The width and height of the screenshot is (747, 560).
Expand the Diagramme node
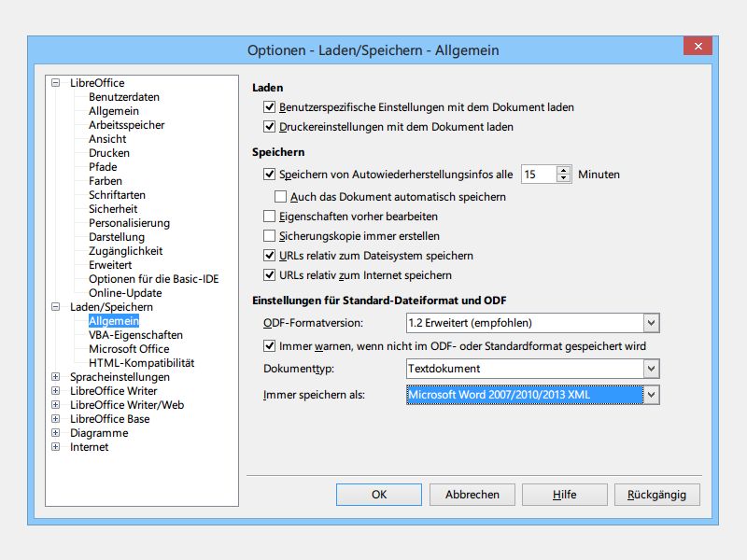tap(56, 433)
